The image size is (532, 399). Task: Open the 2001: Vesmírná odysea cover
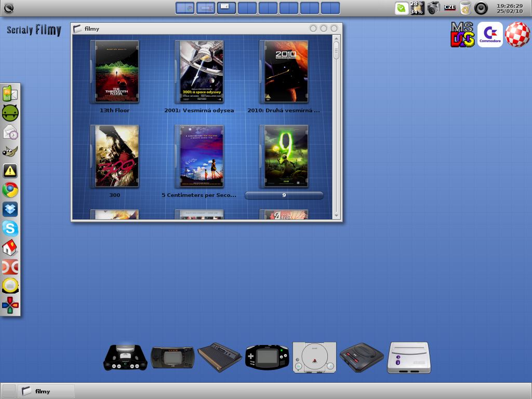(x=199, y=72)
